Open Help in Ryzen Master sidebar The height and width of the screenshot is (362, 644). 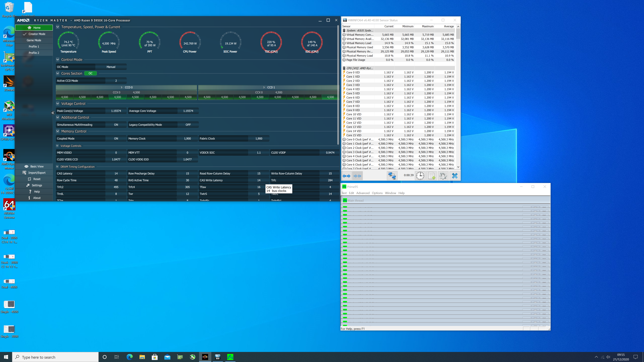34,192
